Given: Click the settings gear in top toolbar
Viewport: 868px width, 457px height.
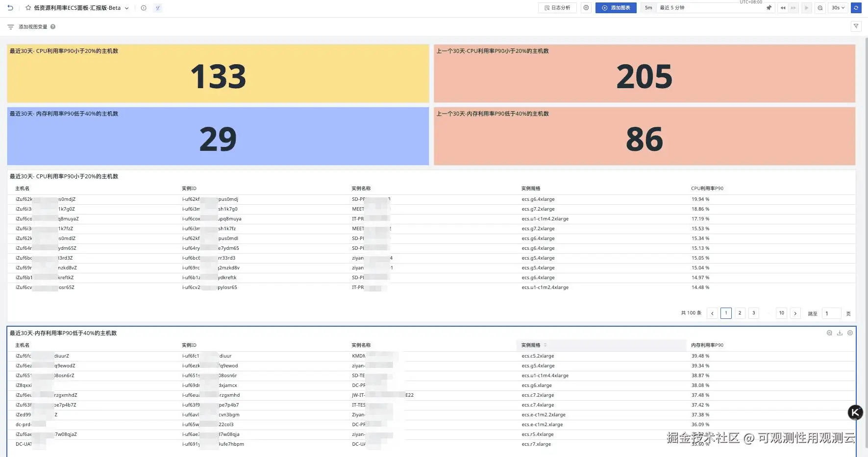Looking at the screenshot, I should click(x=586, y=8).
